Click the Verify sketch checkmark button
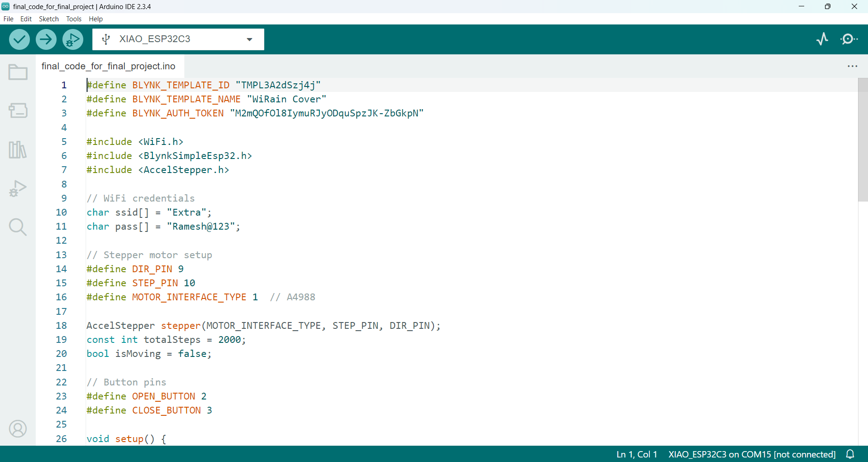 point(19,39)
